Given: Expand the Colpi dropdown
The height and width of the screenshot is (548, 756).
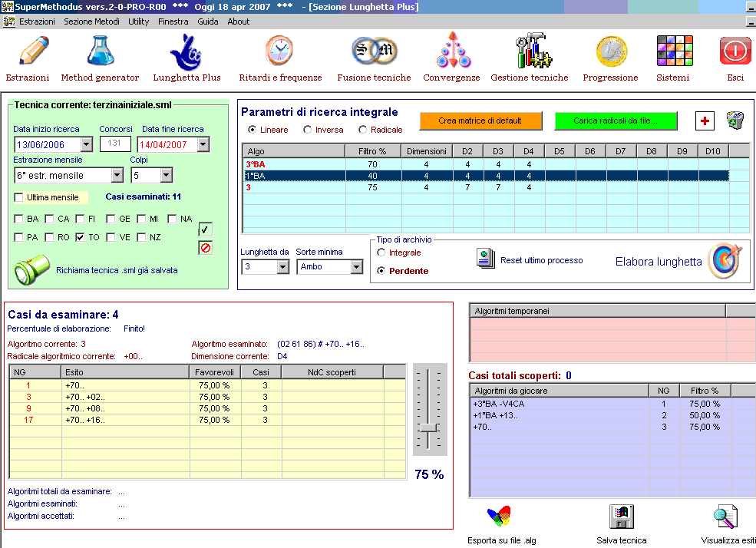Looking at the screenshot, I should (167, 176).
